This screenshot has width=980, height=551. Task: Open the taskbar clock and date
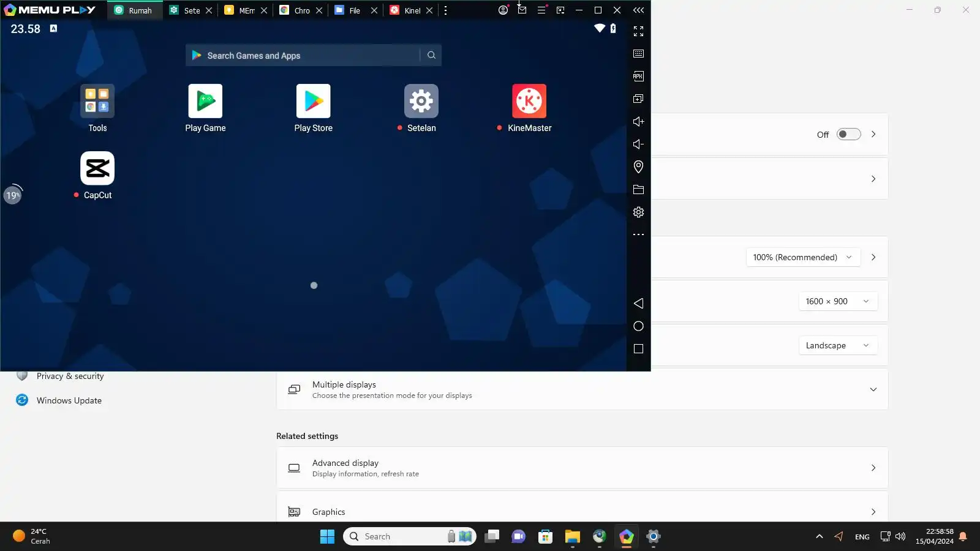(934, 537)
